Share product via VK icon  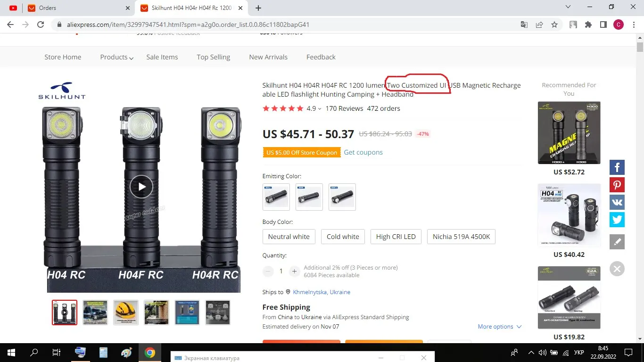click(x=617, y=202)
